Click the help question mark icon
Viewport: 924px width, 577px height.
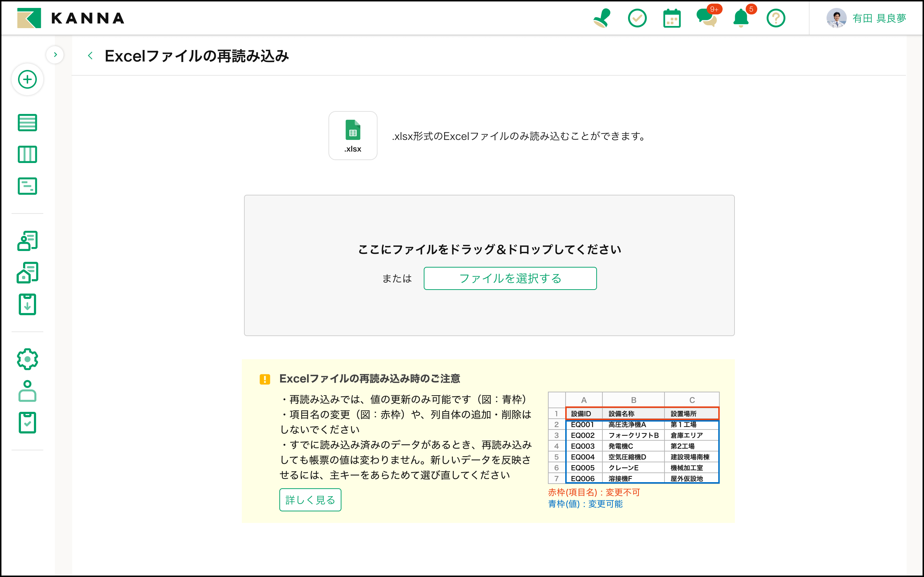775,18
